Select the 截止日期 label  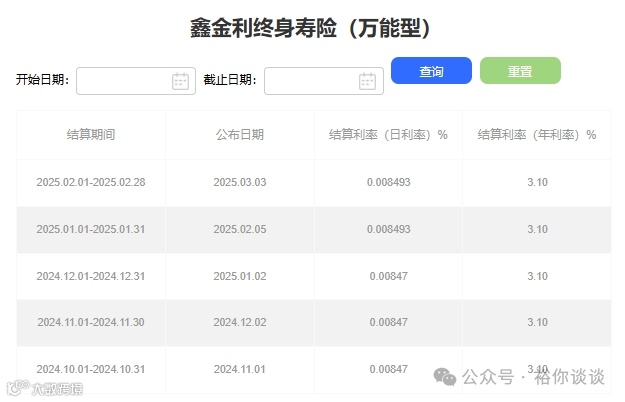coord(230,80)
